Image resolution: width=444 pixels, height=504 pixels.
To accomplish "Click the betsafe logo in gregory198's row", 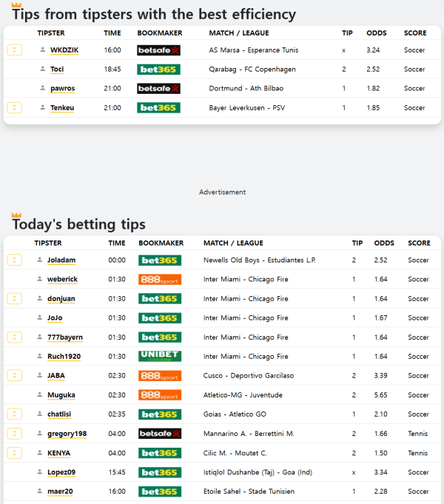I will pyautogui.click(x=159, y=433).
